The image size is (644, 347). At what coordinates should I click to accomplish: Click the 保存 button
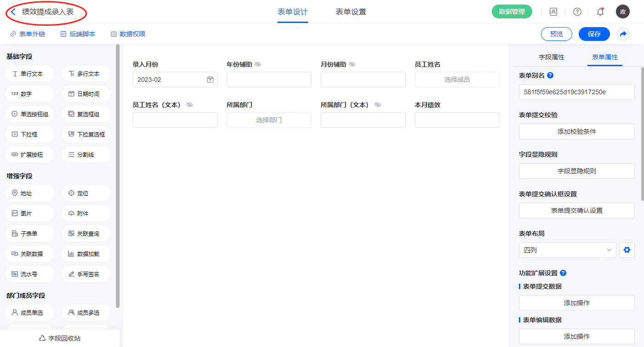coord(594,34)
